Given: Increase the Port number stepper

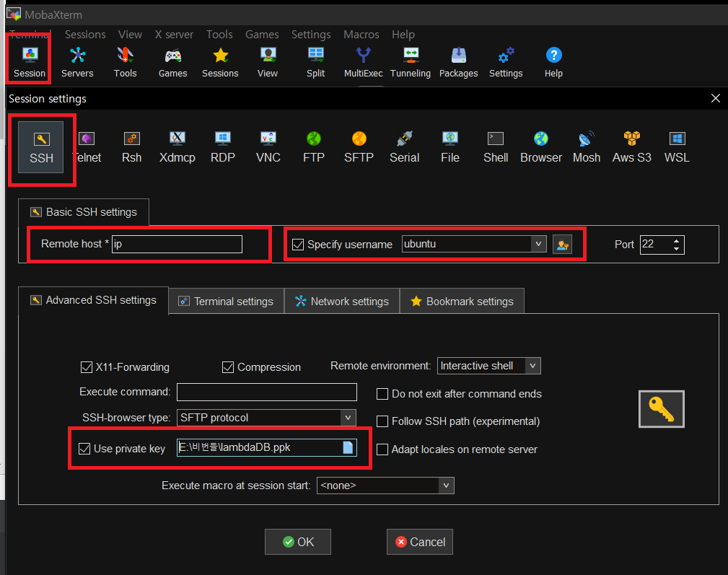Looking at the screenshot, I should tap(677, 241).
